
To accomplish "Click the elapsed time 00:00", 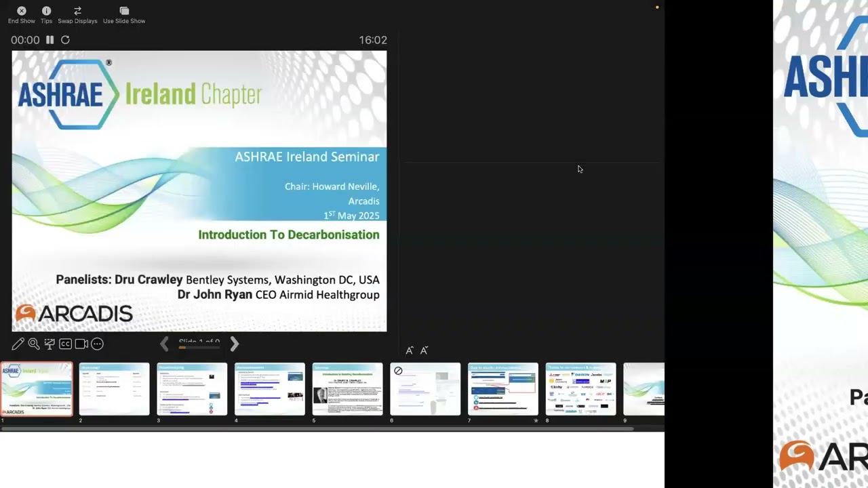I will [x=25, y=40].
